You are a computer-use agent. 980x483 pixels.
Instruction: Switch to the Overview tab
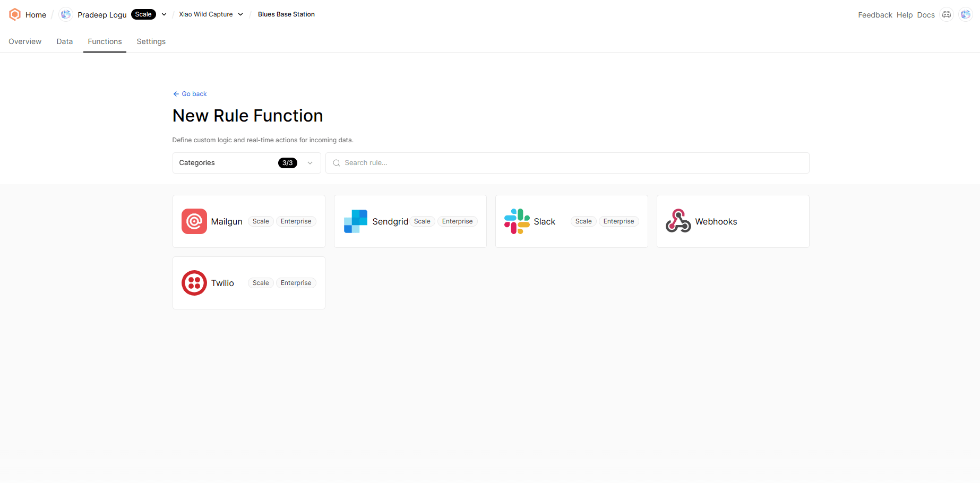[x=25, y=41]
